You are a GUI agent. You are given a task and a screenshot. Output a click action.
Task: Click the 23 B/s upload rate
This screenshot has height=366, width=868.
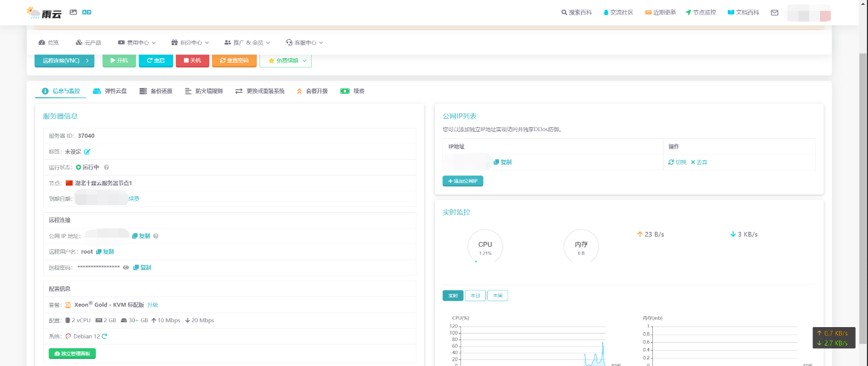(651, 234)
